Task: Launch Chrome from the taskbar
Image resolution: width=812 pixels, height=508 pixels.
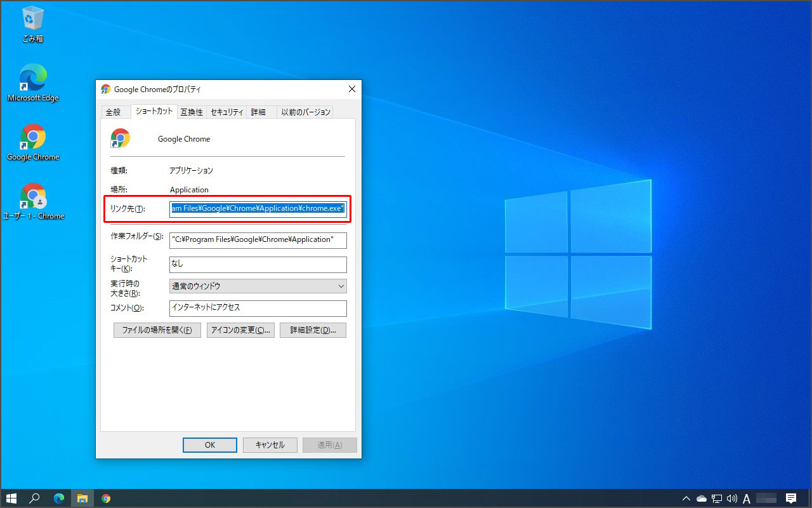Action: (106, 498)
